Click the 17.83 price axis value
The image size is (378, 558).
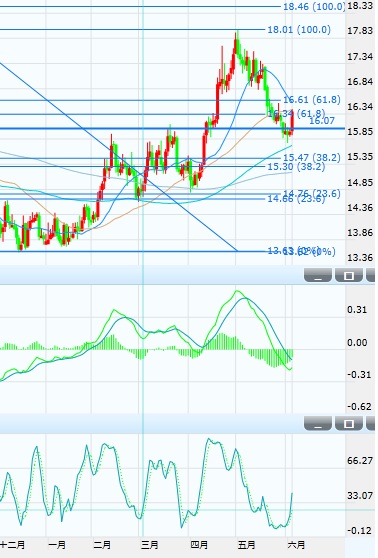pyautogui.click(x=360, y=31)
